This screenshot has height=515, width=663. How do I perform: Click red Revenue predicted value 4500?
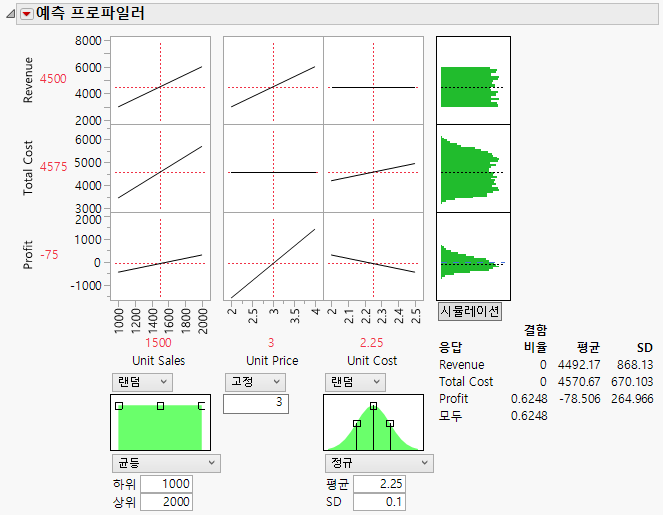pyautogui.click(x=53, y=79)
